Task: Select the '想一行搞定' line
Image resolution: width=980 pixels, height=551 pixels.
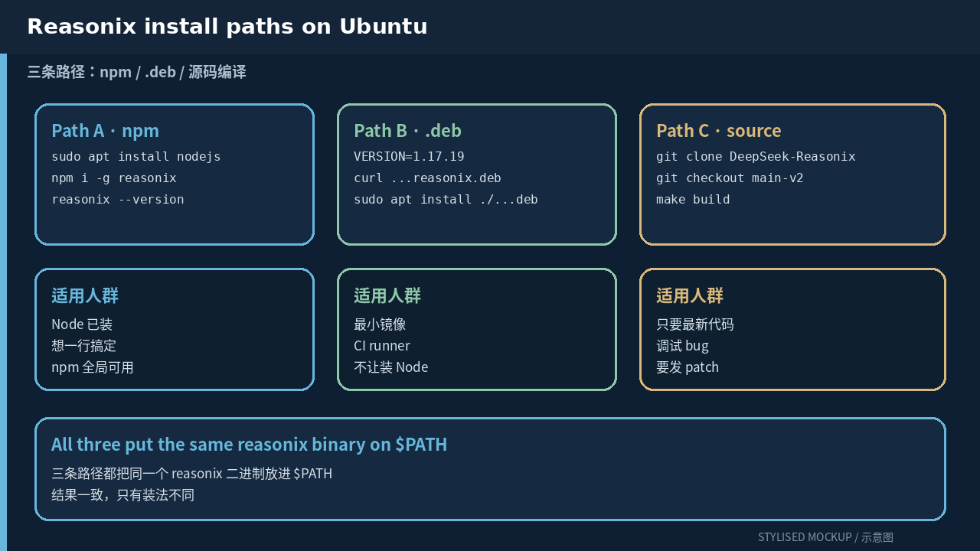Action: (x=84, y=346)
